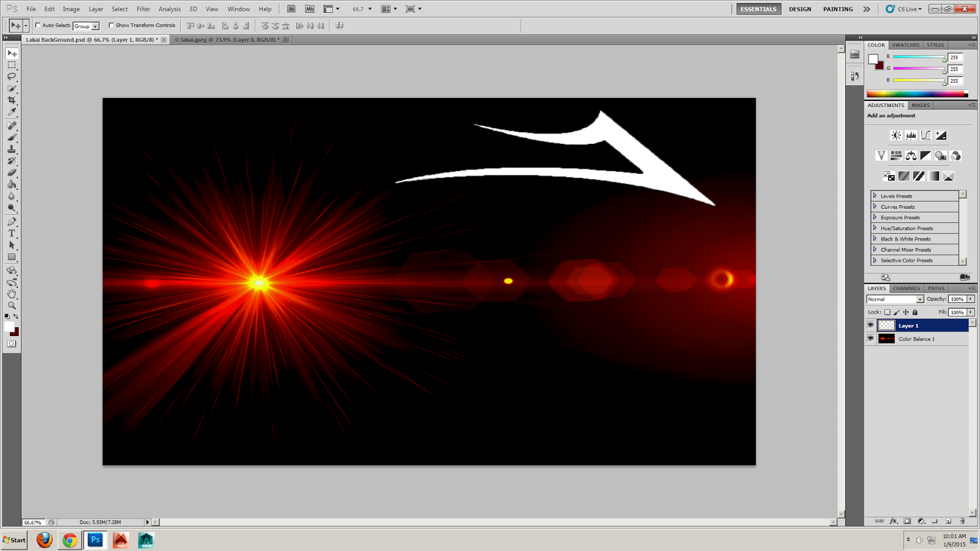Viewport: 980px width, 551px height.
Task: Open Mini Bridge from the application bar
Action: point(310,9)
